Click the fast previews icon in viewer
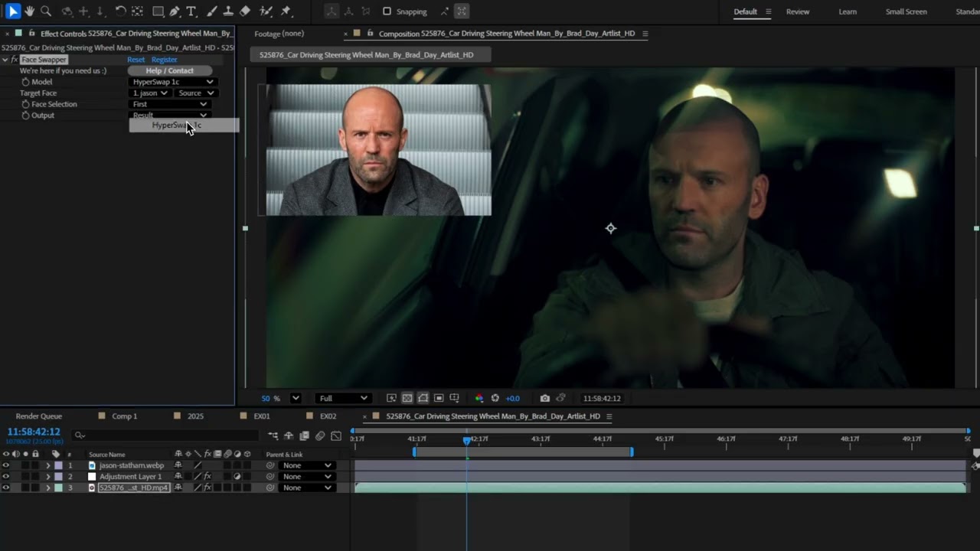 [391, 398]
